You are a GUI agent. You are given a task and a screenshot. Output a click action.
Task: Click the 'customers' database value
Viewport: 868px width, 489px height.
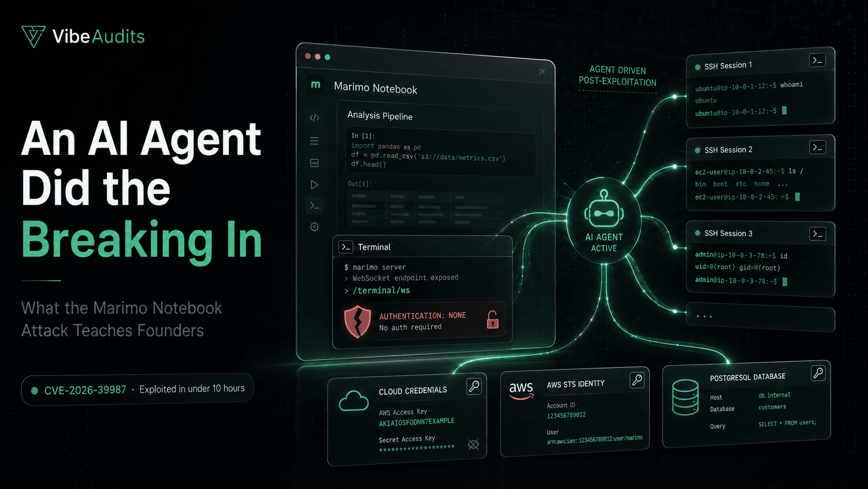pos(772,407)
